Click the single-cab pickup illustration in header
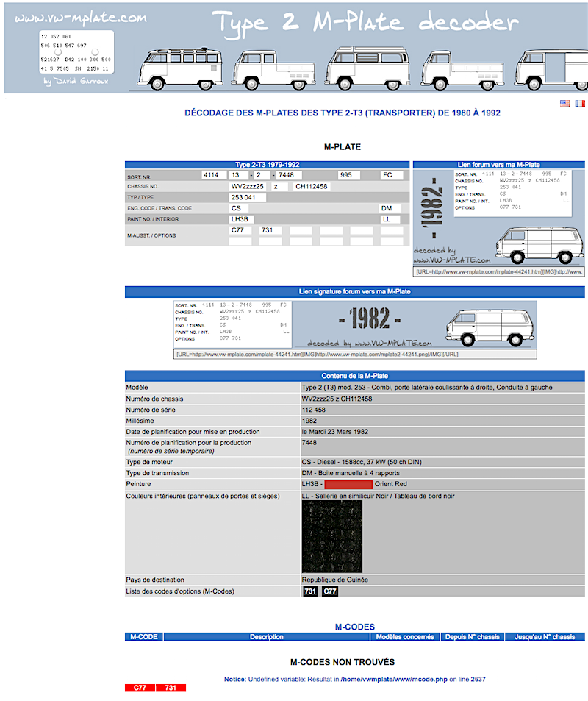This screenshot has width=588, height=701. pos(462,71)
